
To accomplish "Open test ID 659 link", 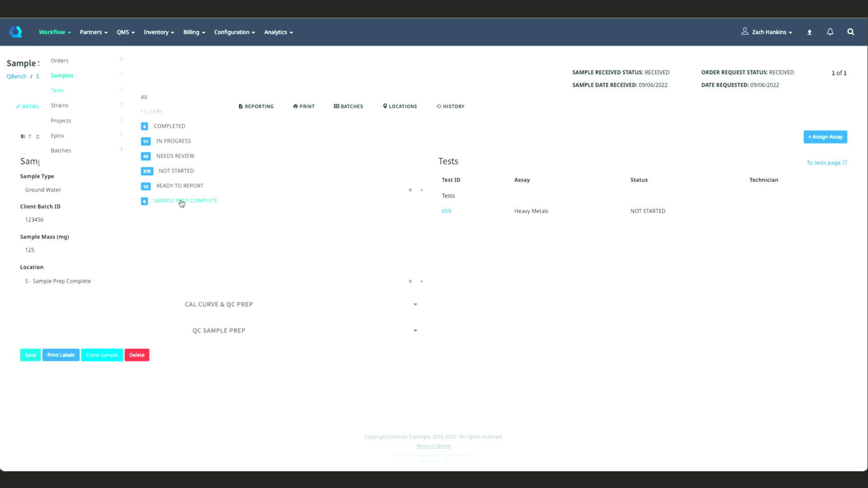I will (446, 211).
